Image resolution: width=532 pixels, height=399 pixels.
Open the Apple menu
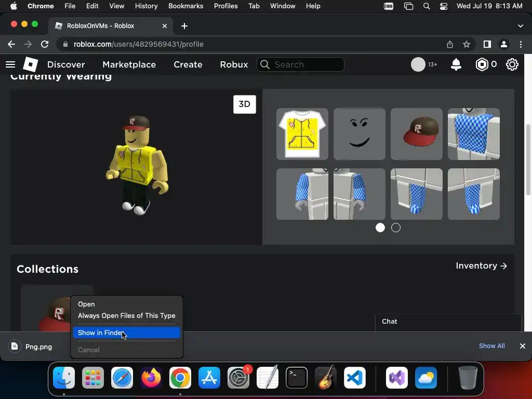point(14,6)
